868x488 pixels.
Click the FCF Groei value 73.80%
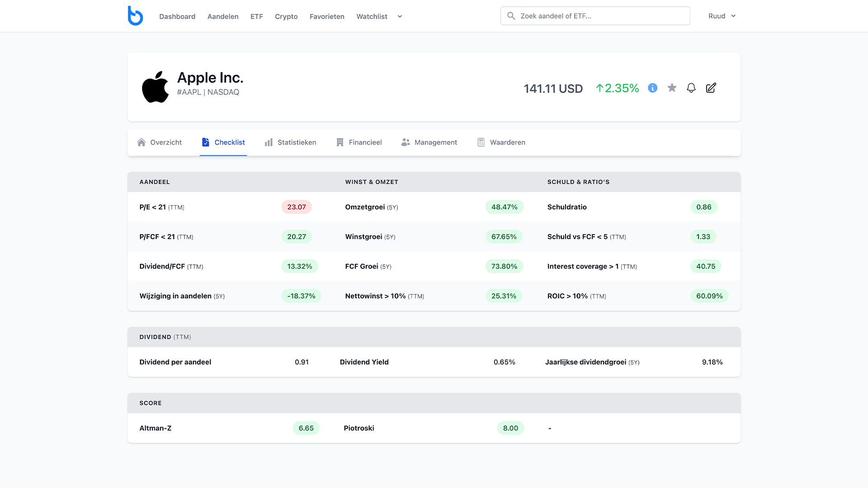[504, 267]
